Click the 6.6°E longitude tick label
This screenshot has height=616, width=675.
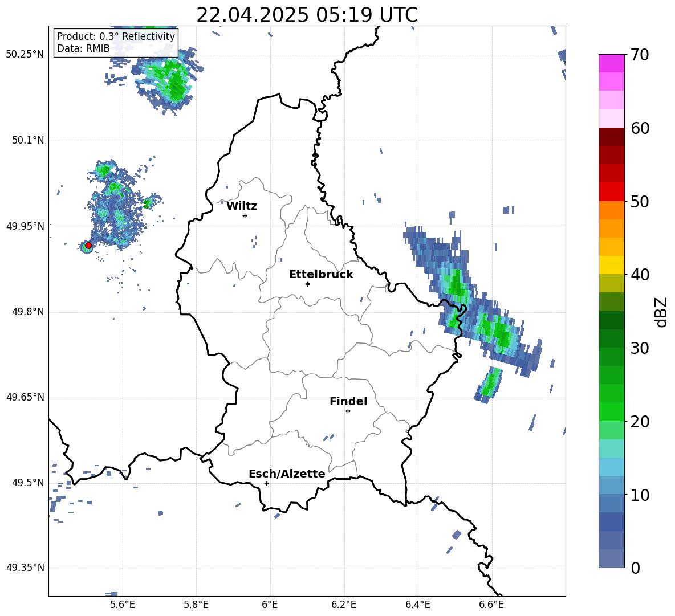pyautogui.click(x=491, y=605)
